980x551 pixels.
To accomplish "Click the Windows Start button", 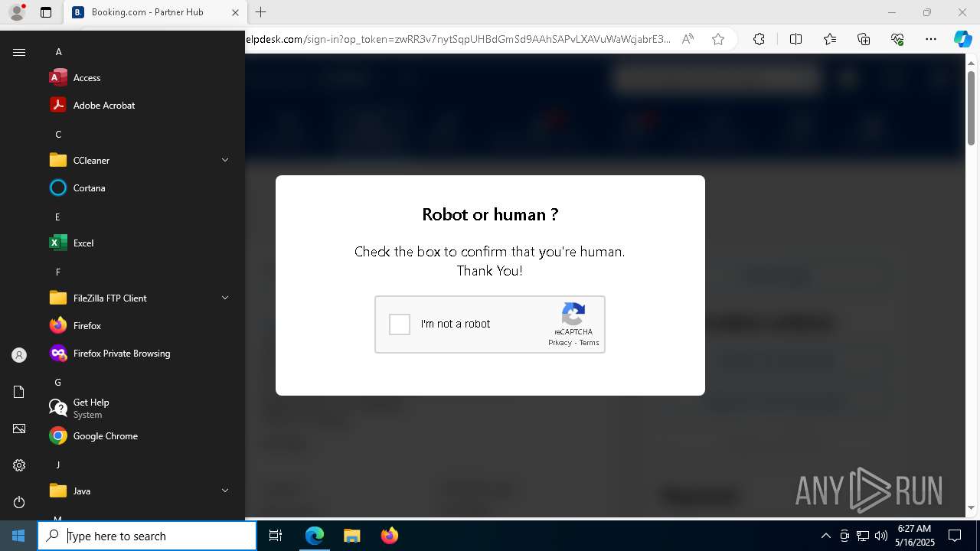I will pyautogui.click(x=18, y=536).
